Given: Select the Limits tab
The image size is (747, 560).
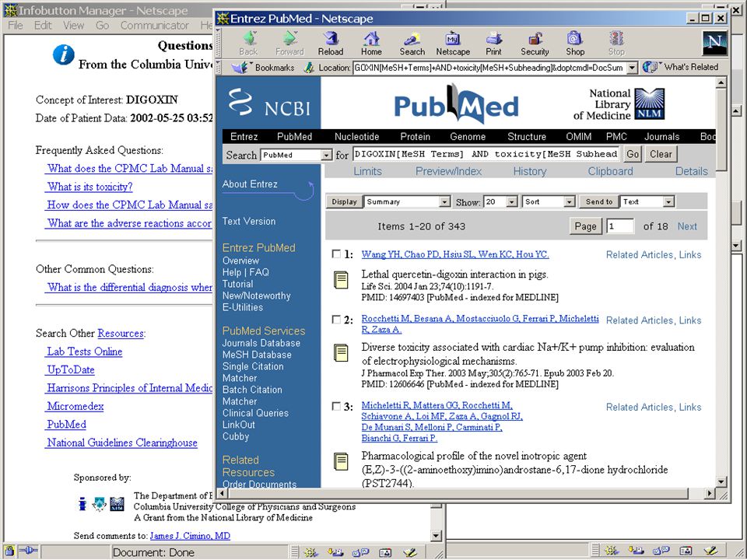Looking at the screenshot, I should pyautogui.click(x=367, y=171).
